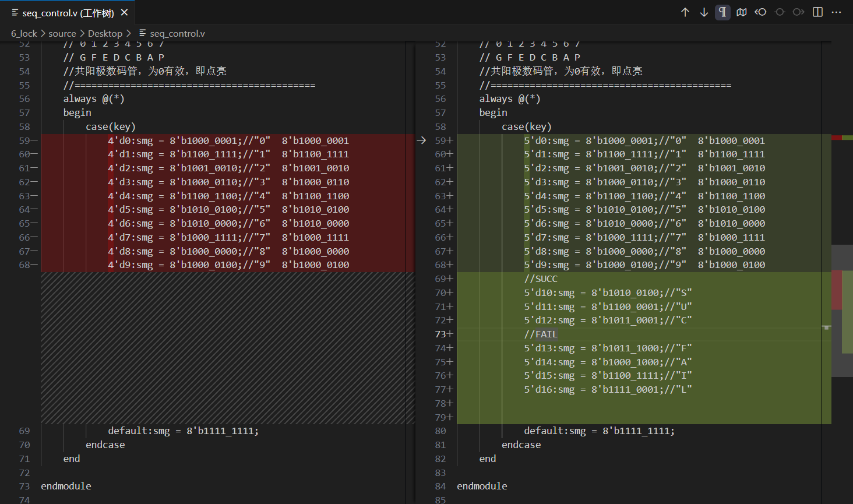Viewport: 853px width, 504px height.
Task: Place cursor on 5'd12:smg "C" line
Action: pyautogui.click(x=608, y=320)
